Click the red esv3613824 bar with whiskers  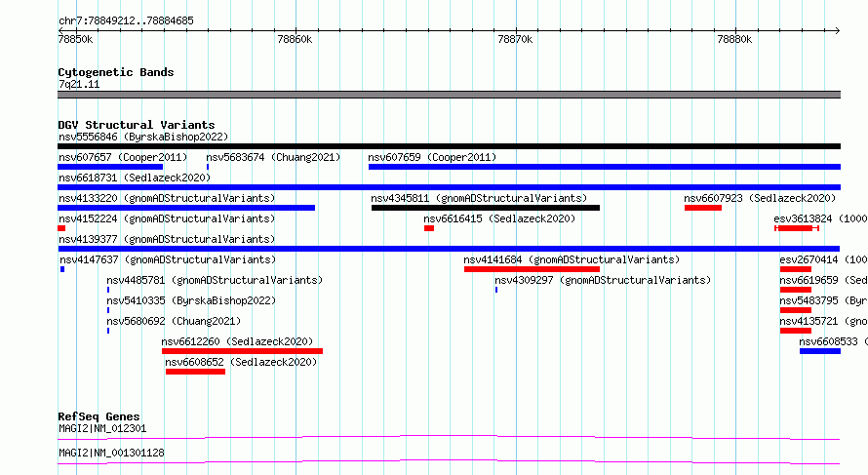[x=797, y=228]
